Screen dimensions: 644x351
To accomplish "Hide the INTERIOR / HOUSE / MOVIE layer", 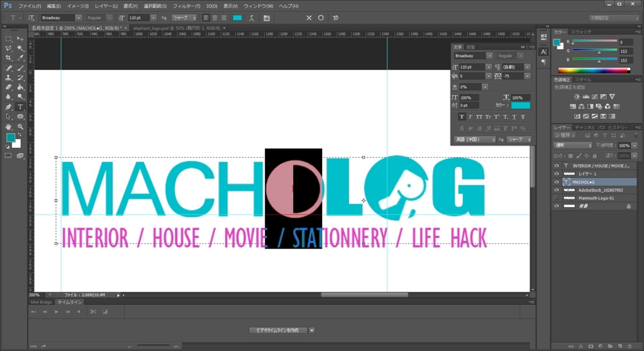I will coord(557,165).
